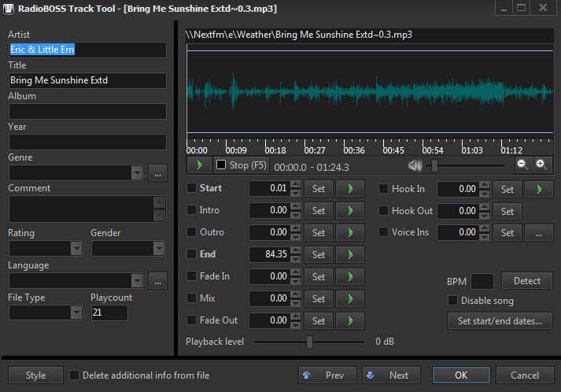Enable the End checkbox
Screen dimensions: 561x392
[x=191, y=253]
